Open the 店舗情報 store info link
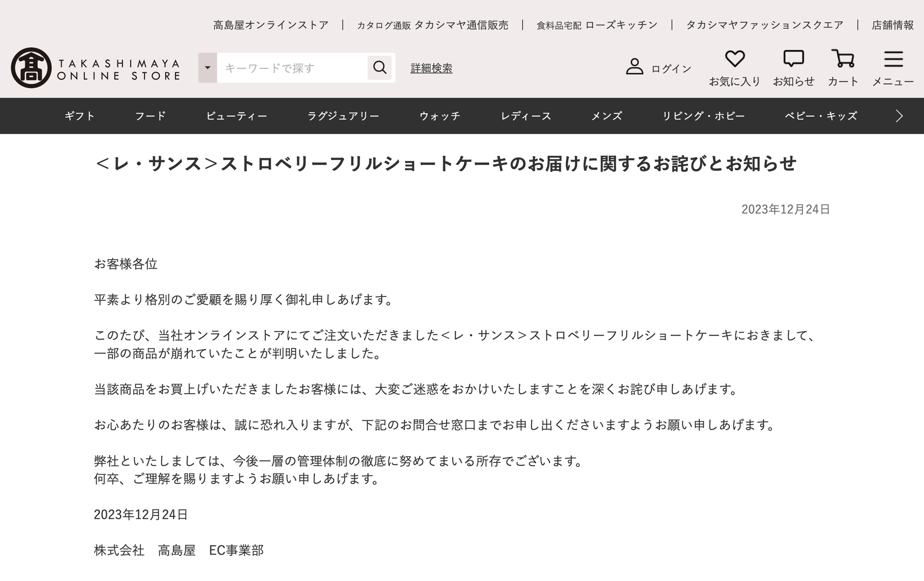 893,25
